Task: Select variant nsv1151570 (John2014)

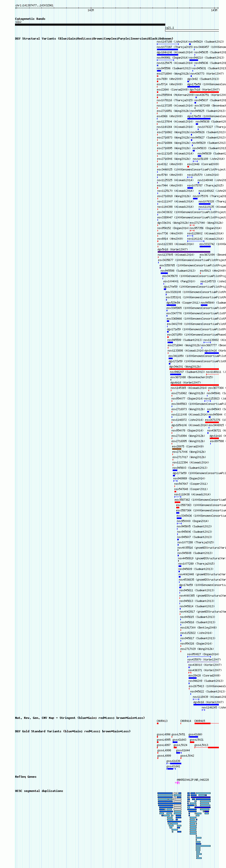Action: click(203, 175)
